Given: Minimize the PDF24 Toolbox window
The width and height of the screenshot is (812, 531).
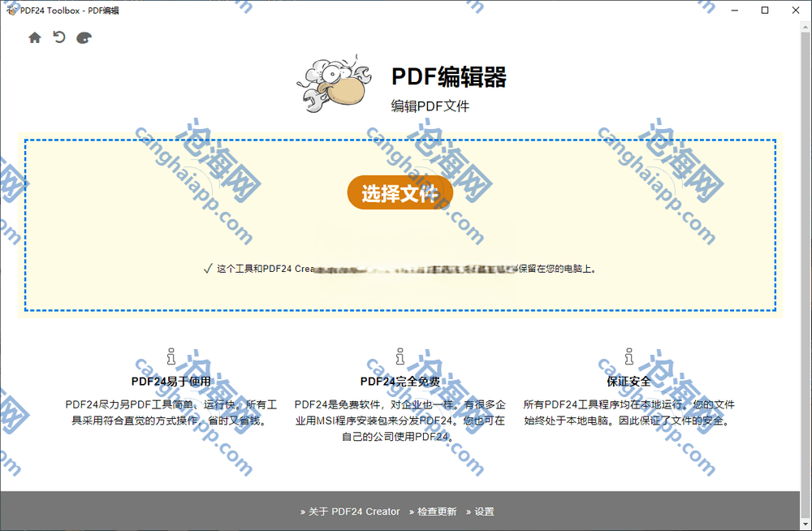Looking at the screenshot, I should pos(735,10).
